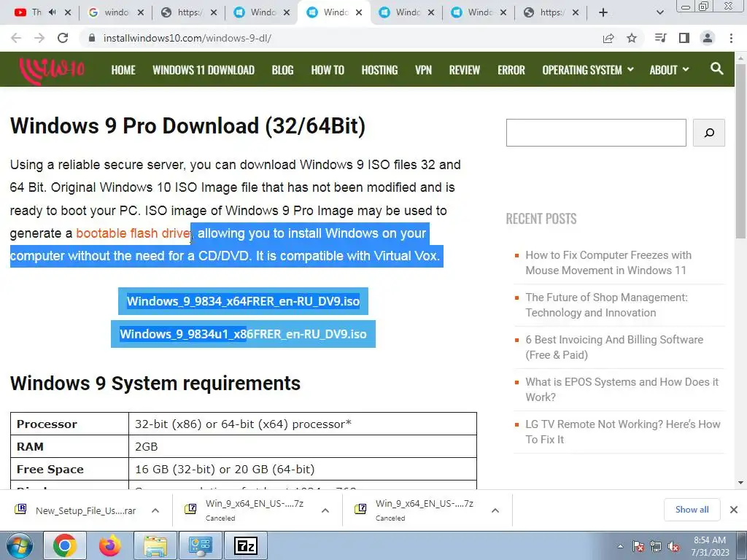The height and width of the screenshot is (560, 747).
Task: Click Show all downloads button
Action: tap(692, 510)
